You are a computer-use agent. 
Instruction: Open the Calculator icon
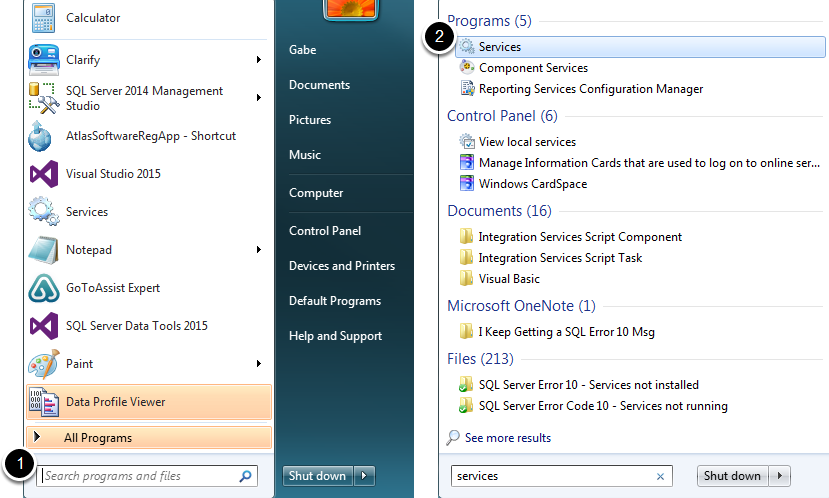click(x=43, y=18)
